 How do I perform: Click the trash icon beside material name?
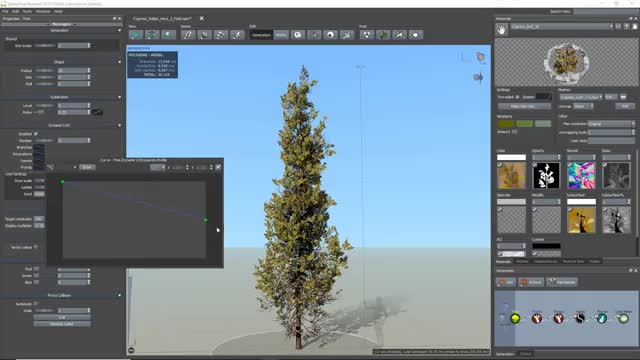635,27
